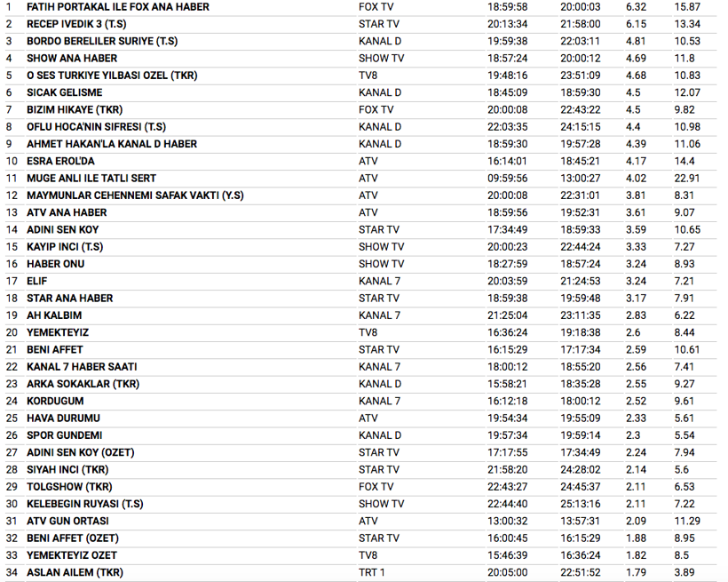Select the 22.91 share value for Muge Anli
Screen dimensions: 728x582
pos(687,178)
